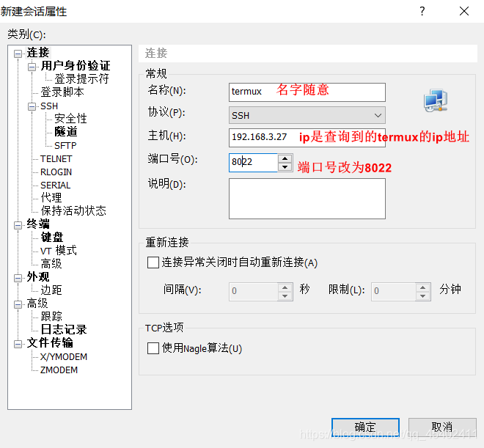This screenshot has height=448, width=484.
Task: Select ZMODEM tree item
Action: click(x=59, y=370)
